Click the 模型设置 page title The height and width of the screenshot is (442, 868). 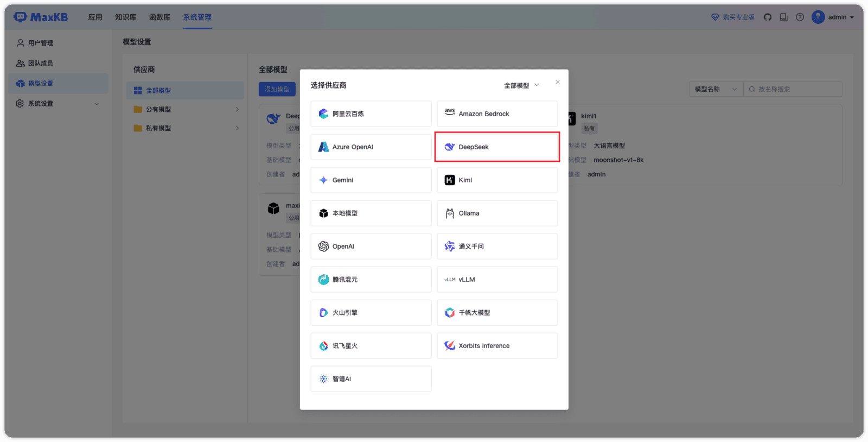tap(137, 42)
